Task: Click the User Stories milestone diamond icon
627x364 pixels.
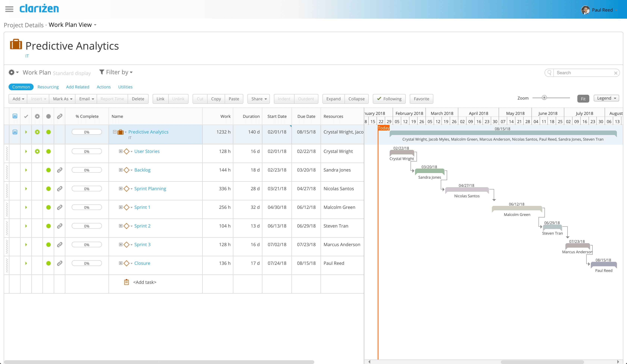Action: (x=126, y=151)
